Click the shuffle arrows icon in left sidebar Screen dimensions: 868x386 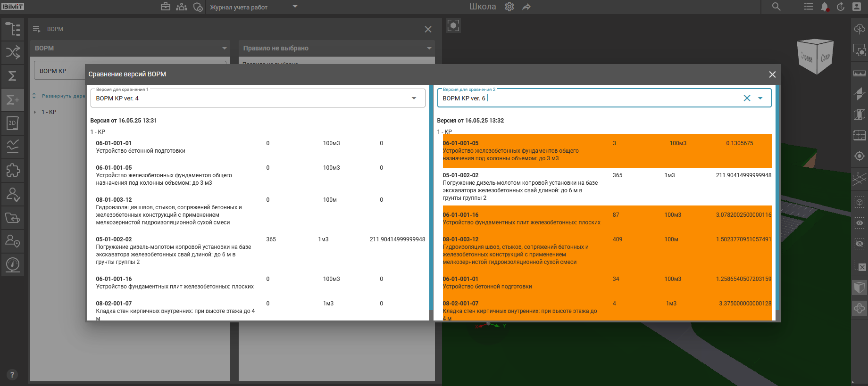[13, 52]
